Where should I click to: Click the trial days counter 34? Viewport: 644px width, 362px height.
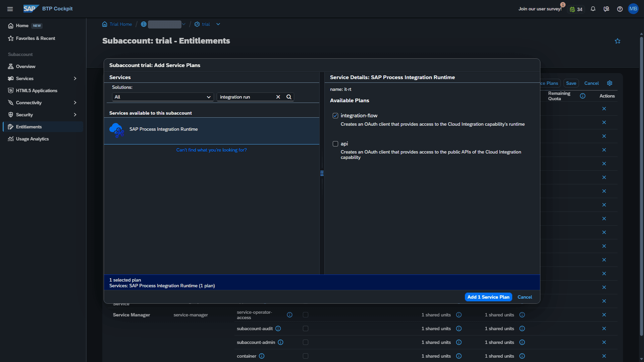click(x=576, y=9)
